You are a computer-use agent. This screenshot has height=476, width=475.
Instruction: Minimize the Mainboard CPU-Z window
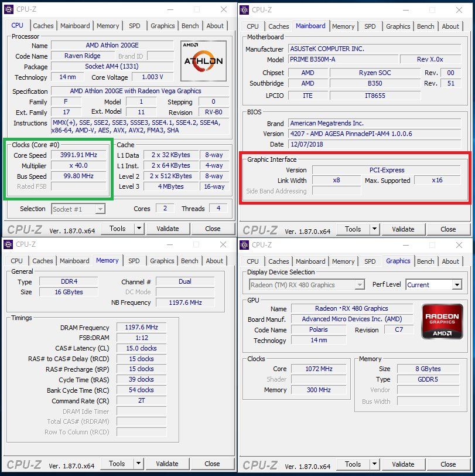(x=406, y=10)
